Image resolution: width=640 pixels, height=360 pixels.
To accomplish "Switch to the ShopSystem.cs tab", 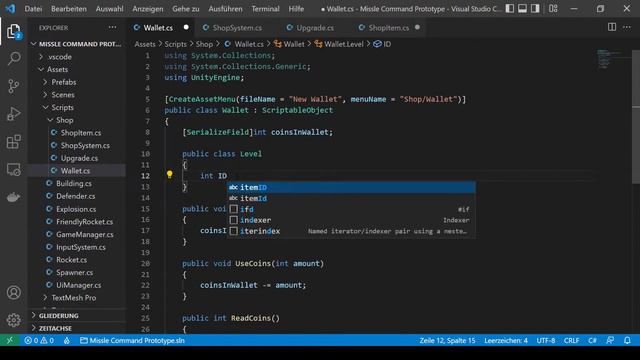I will pos(233,27).
